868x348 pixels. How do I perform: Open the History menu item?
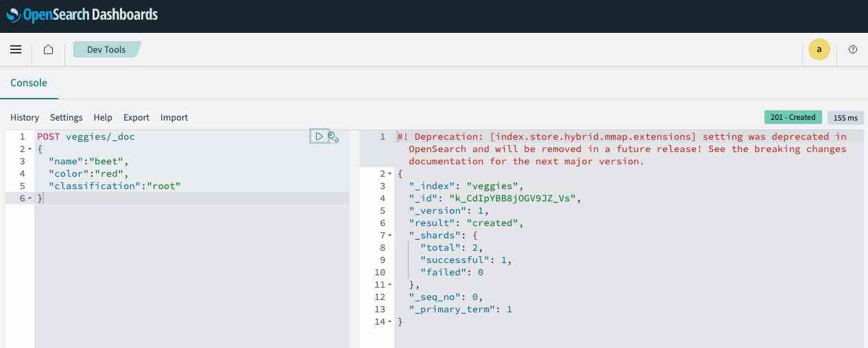[25, 118]
